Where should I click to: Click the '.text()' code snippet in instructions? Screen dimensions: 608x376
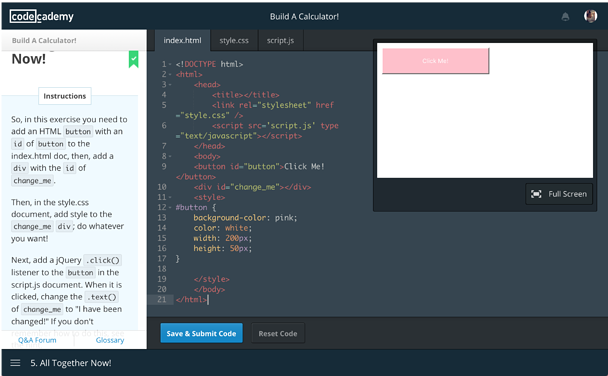101,297
